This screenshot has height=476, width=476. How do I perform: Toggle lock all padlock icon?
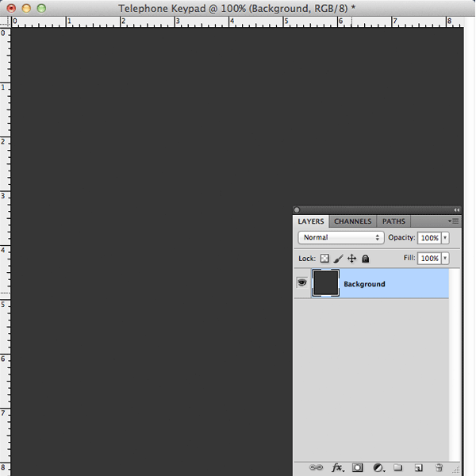(366, 259)
